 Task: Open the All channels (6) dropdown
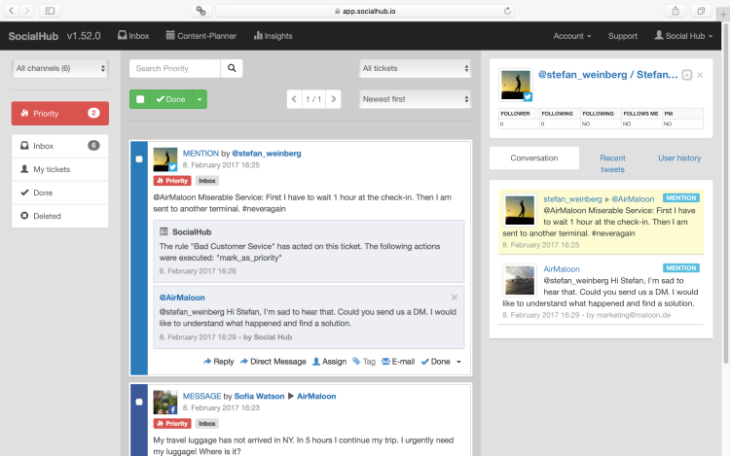[60, 68]
